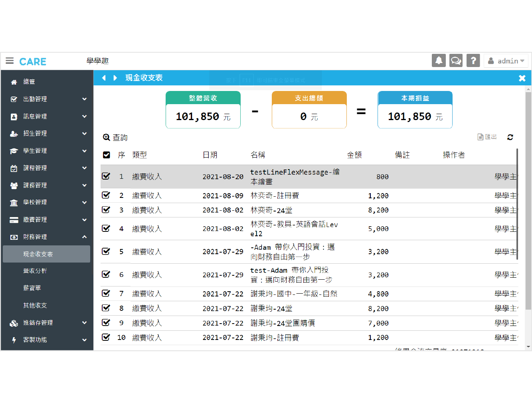Click the page's outer vertical scrollbar
Screen dimensions: 532x399
click(528, 201)
